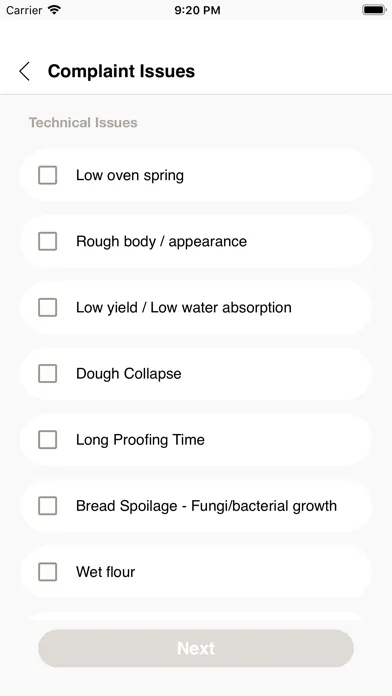Click the Next button
The height and width of the screenshot is (696, 392).
[196, 648]
